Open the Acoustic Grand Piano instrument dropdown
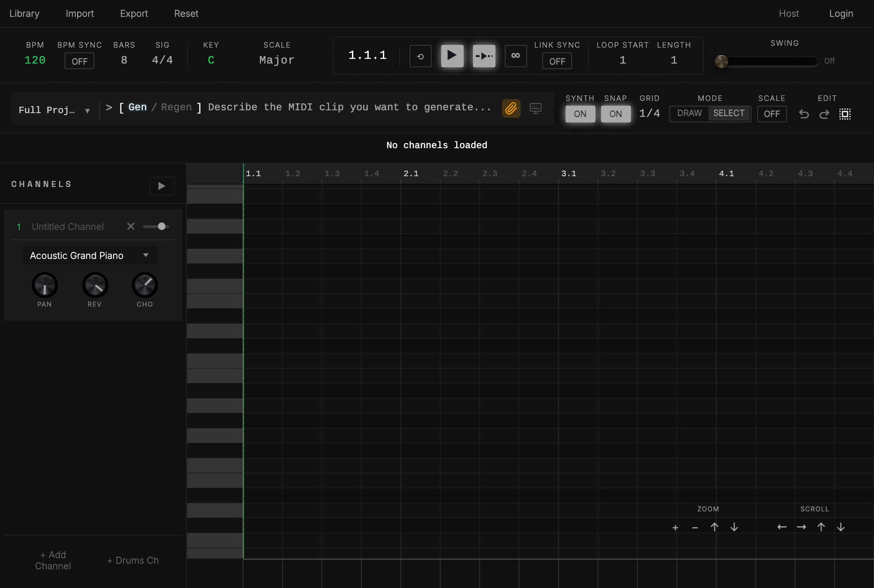The width and height of the screenshot is (874, 588). (x=90, y=256)
